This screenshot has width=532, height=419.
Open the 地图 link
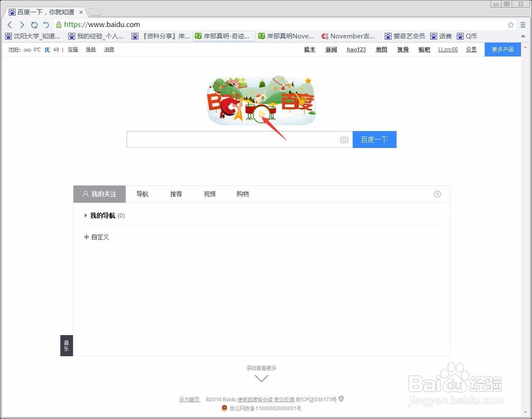381,49
